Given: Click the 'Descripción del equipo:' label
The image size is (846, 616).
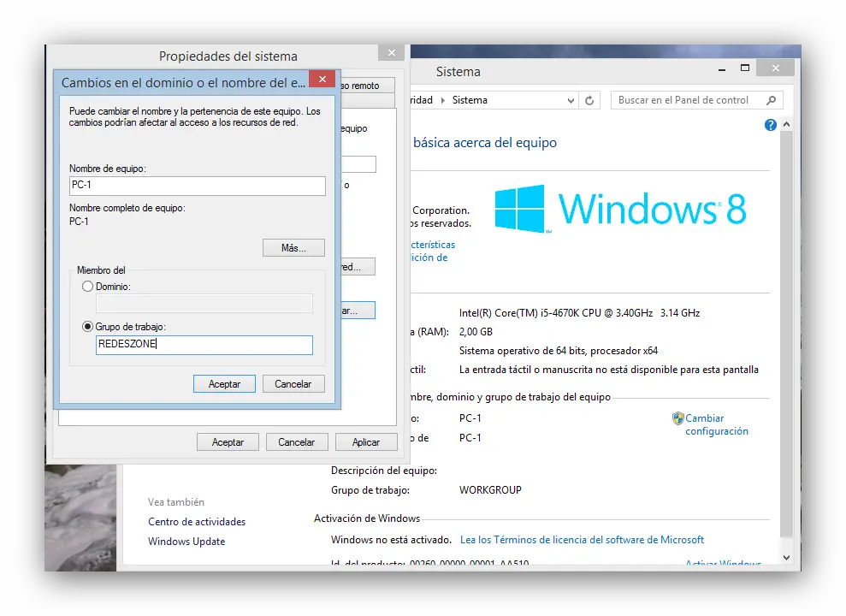Looking at the screenshot, I should click(384, 471).
